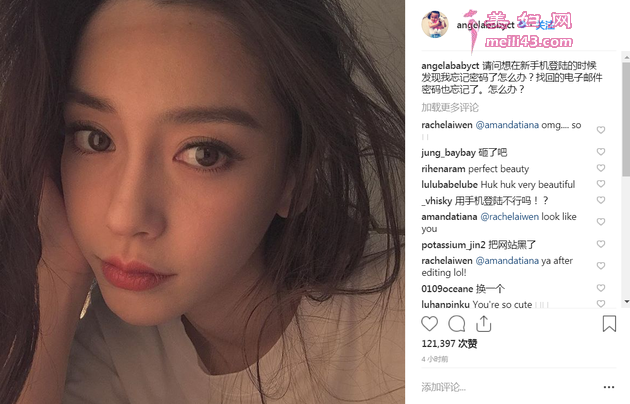Open comments using the speech bubble icon

(456, 324)
